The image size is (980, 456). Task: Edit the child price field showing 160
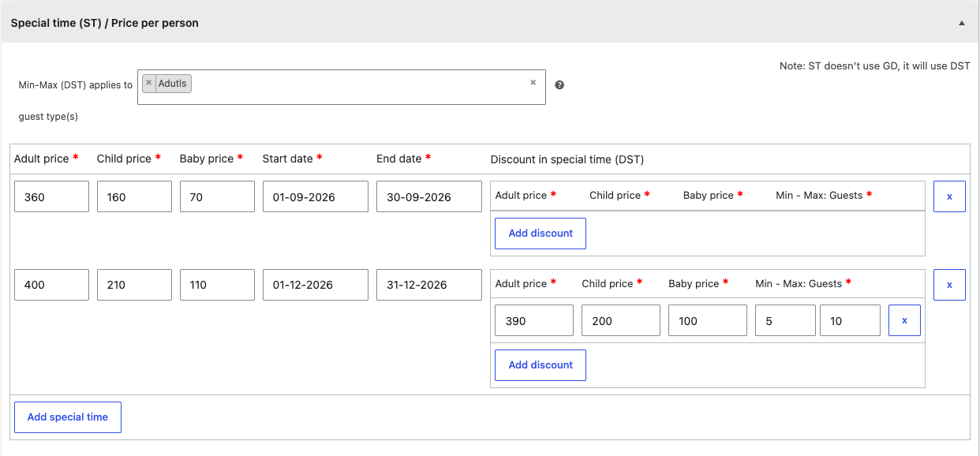click(x=134, y=196)
